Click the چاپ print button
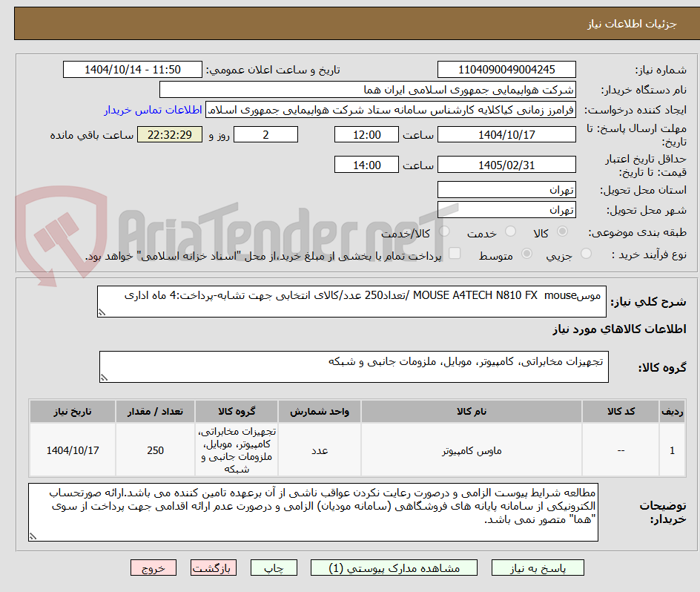 tap(274, 568)
